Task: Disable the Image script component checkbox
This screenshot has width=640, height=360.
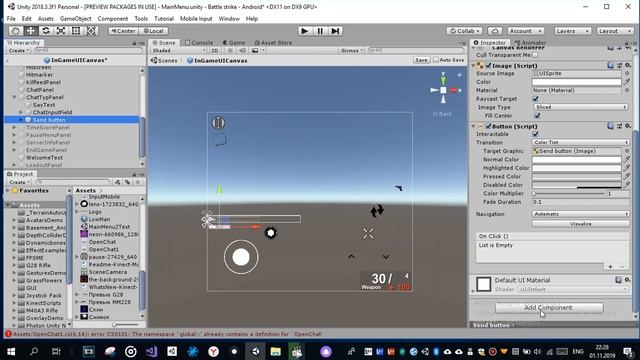Action: (488, 66)
